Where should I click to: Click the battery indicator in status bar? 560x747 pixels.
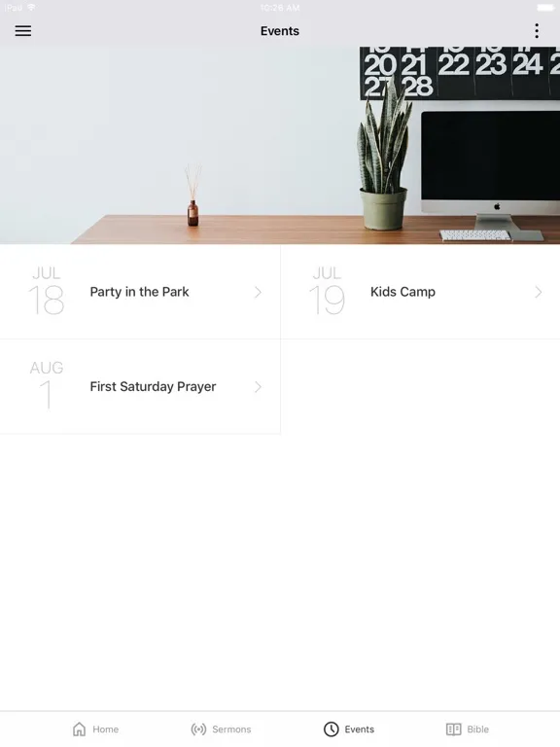[545, 7]
